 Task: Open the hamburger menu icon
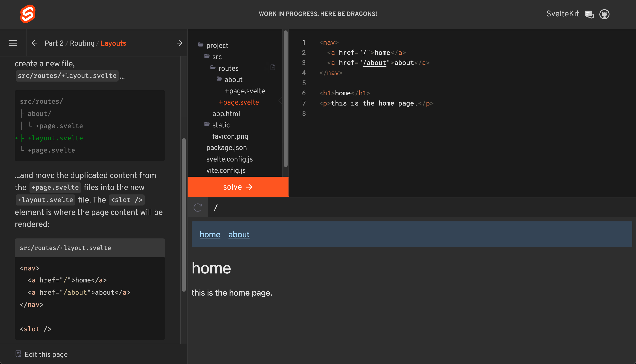13,43
